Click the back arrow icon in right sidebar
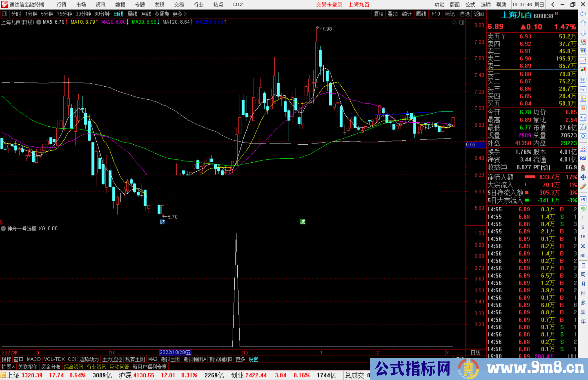588x380 pixels. [x=583, y=14]
